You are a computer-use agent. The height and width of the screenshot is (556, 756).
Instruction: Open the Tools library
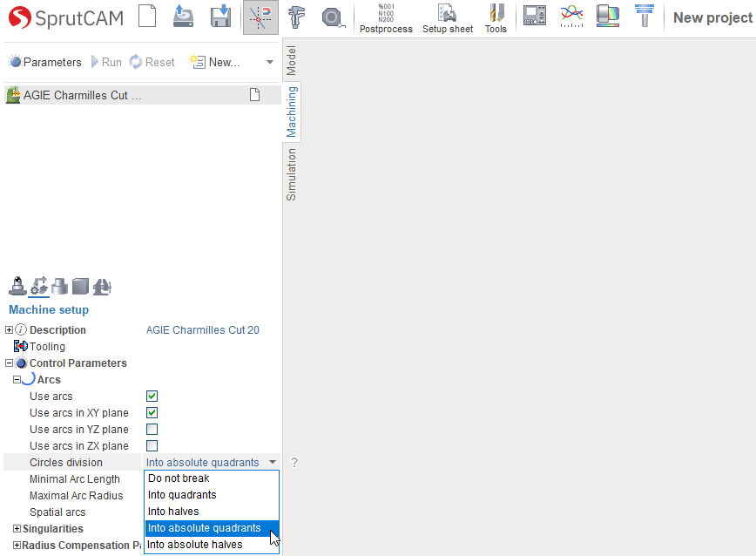click(x=496, y=18)
